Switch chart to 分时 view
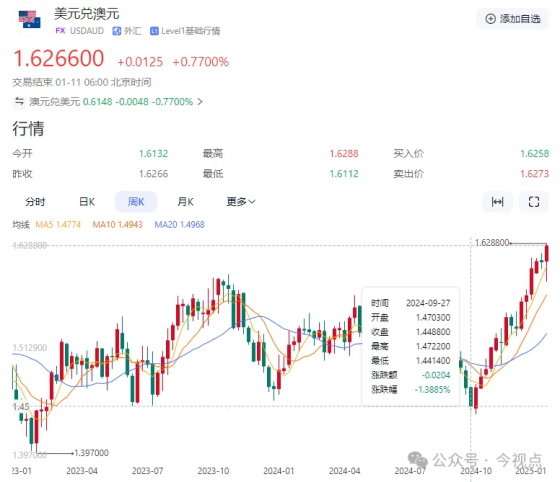The width and height of the screenshot is (560, 482). [35, 202]
